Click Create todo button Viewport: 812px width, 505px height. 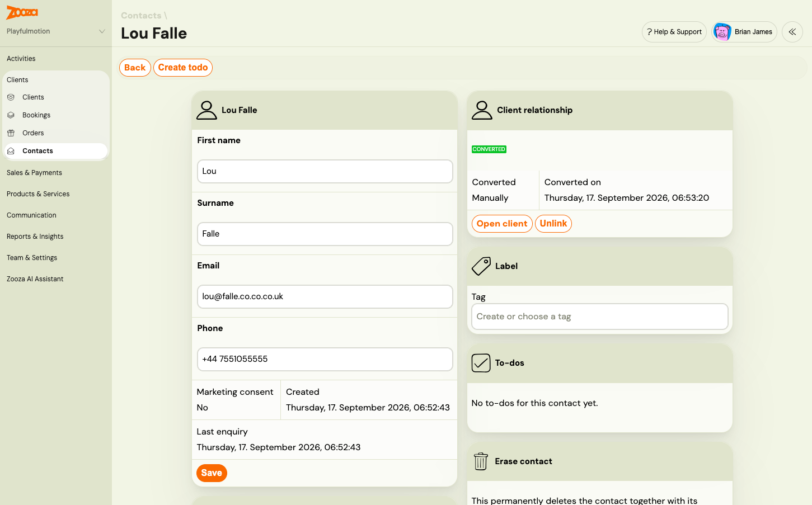click(x=183, y=68)
